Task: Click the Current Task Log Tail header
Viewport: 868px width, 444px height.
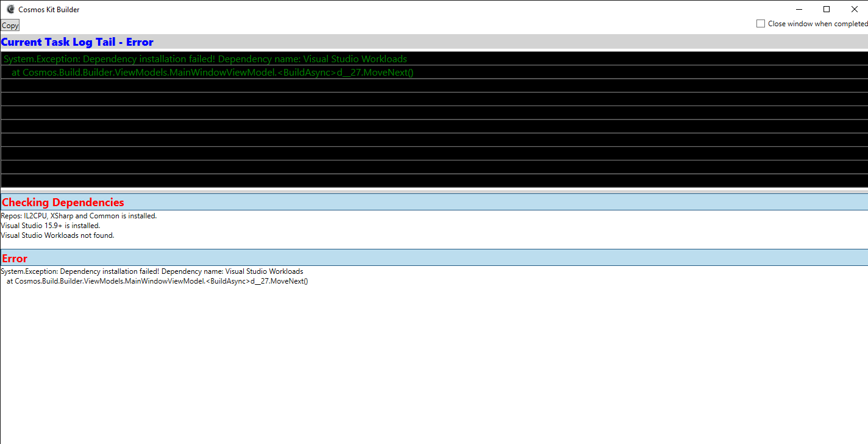Action: [x=77, y=41]
